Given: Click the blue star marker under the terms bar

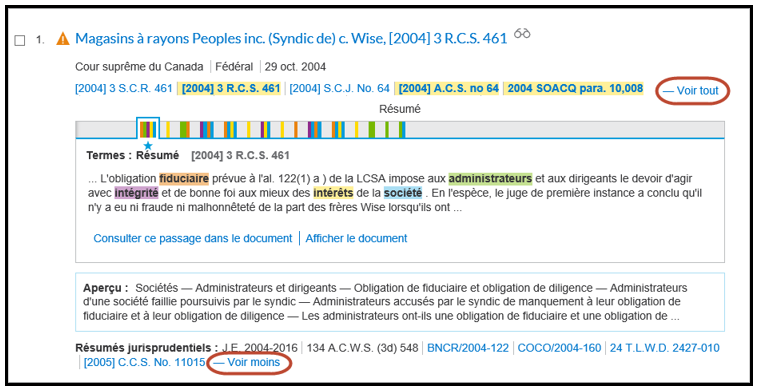Looking at the screenshot, I should 148,145.
